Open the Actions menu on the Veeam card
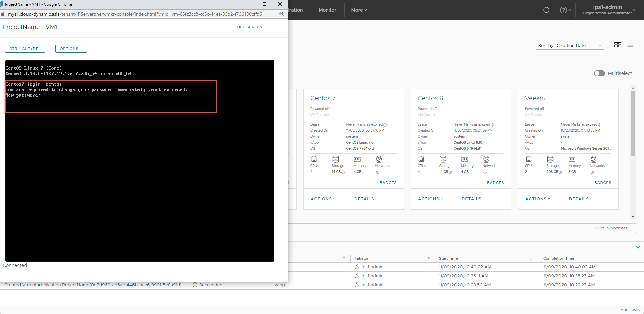 [x=537, y=199]
